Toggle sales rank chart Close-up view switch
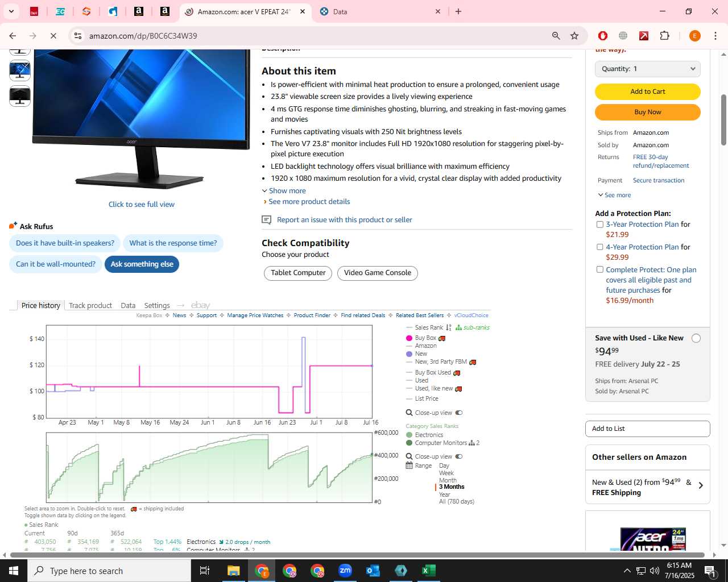This screenshot has height=582, width=728. (459, 457)
